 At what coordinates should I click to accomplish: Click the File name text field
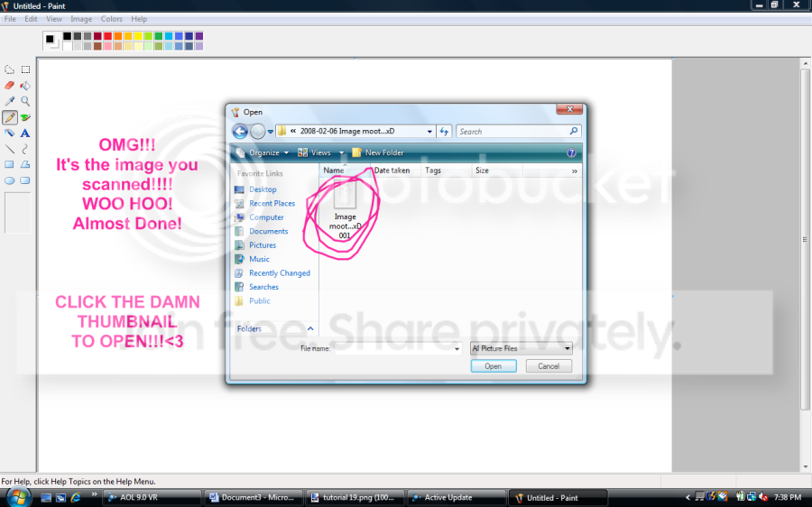393,348
